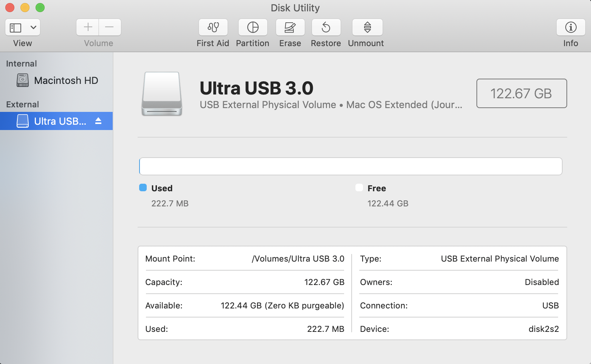Click the Used blue color legend

(x=143, y=188)
